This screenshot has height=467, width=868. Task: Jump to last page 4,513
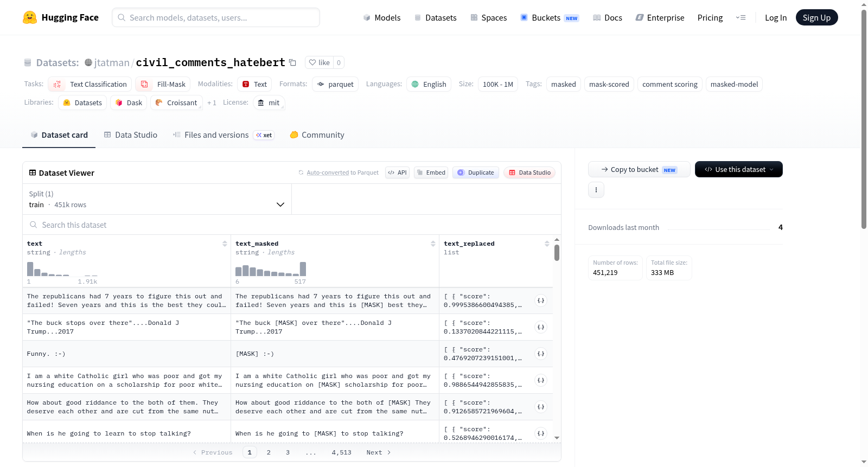342,452
